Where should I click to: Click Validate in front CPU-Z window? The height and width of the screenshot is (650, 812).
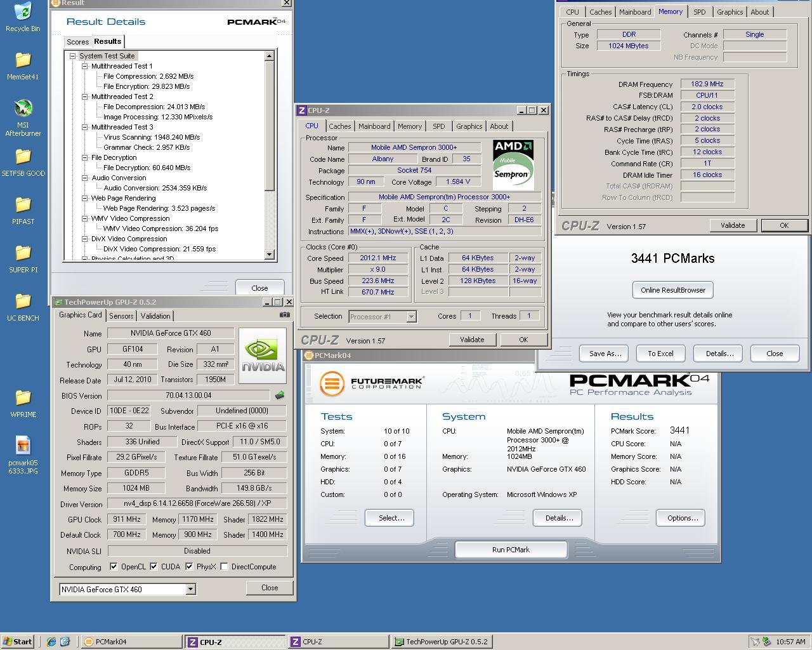(x=472, y=340)
